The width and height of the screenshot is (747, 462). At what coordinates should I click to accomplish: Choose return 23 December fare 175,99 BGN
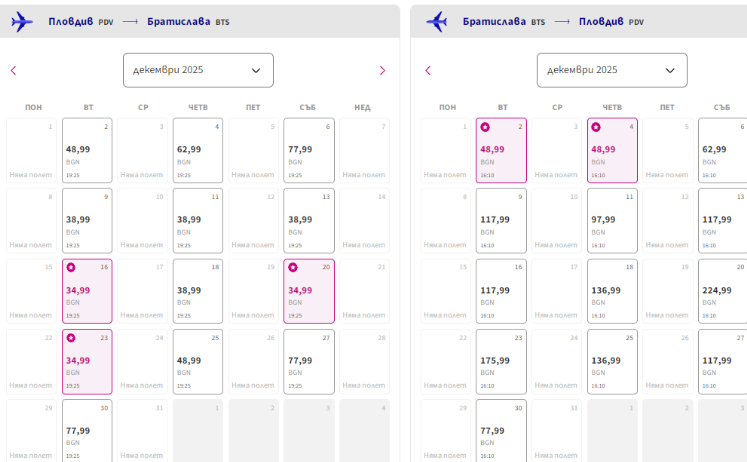click(501, 361)
